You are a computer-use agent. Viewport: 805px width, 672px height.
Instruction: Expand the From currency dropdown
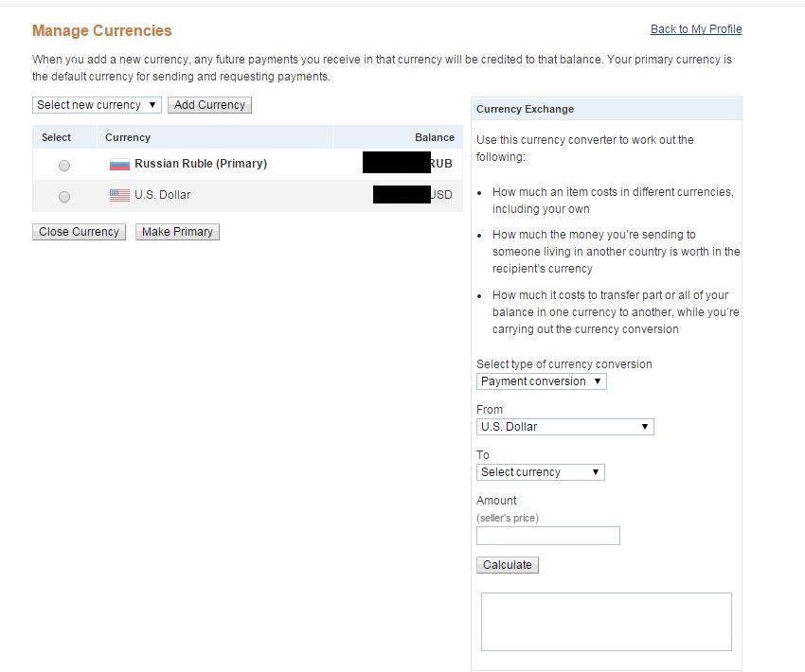click(x=564, y=427)
